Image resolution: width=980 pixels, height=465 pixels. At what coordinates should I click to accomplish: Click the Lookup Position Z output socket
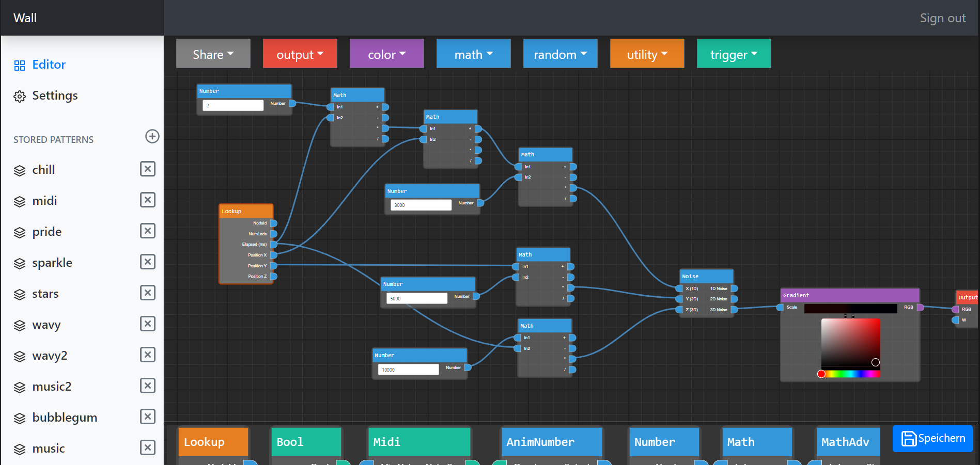[274, 276]
